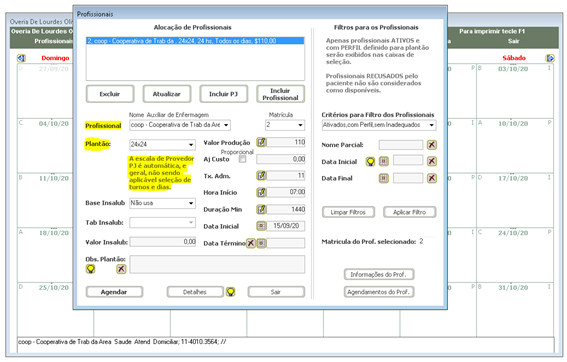Select calendar day 24/10/20 in background window
The image size is (567, 362).
coord(513,233)
